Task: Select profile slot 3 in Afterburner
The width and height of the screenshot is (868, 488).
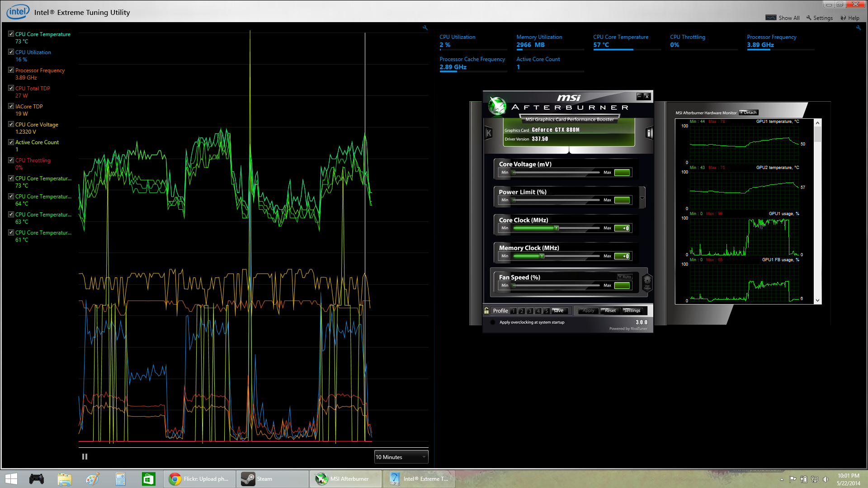Action: point(530,311)
